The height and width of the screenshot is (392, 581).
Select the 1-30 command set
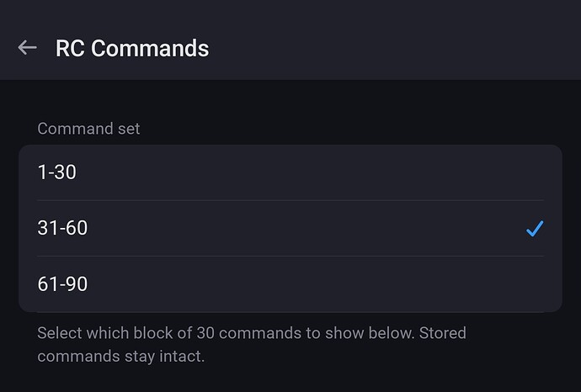290,172
